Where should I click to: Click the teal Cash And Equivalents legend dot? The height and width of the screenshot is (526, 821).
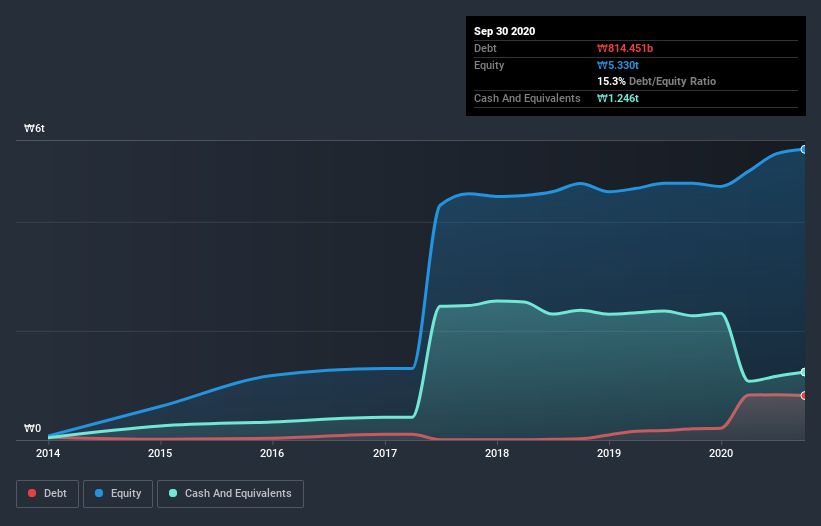(173, 493)
